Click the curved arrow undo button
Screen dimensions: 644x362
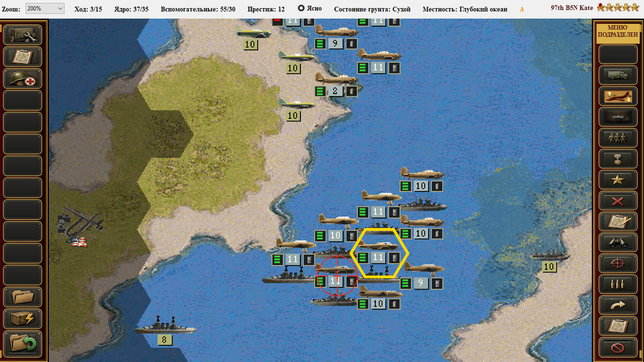[618, 306]
